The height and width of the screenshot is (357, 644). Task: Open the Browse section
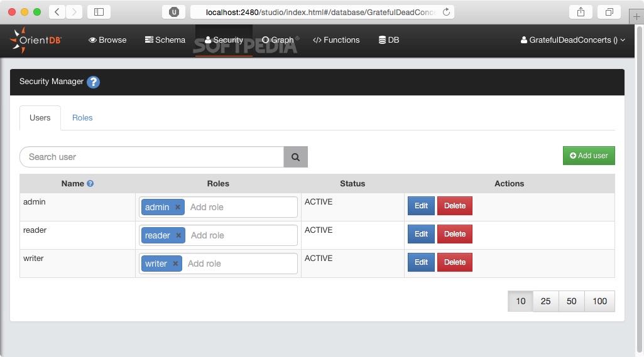point(107,40)
